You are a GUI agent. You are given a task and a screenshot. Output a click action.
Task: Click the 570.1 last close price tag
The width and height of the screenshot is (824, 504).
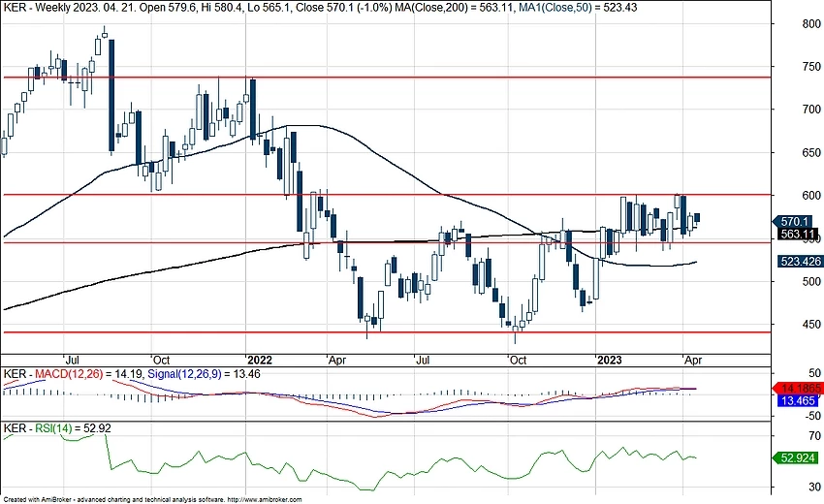coord(794,221)
